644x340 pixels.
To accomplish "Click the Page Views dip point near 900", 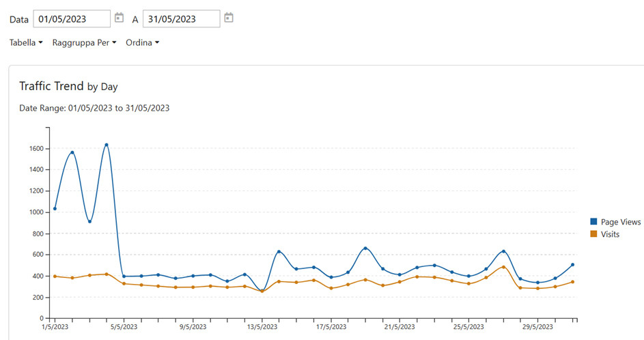I will (x=89, y=221).
